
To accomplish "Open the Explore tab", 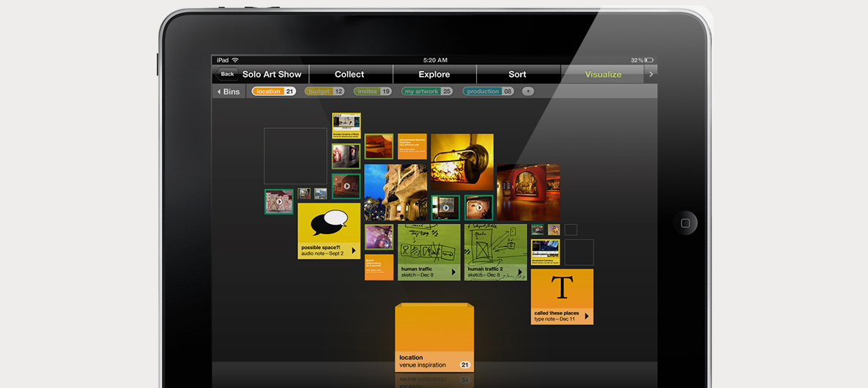I will click(434, 74).
